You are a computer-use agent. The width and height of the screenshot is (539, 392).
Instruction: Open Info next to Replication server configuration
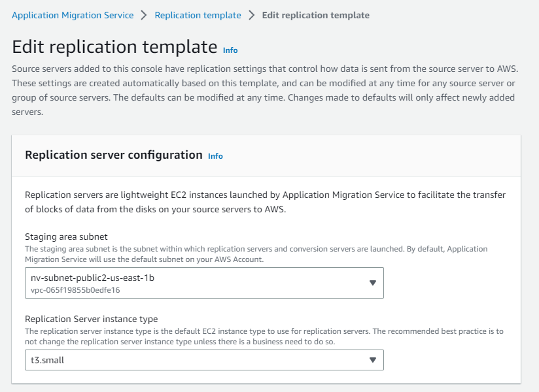215,156
